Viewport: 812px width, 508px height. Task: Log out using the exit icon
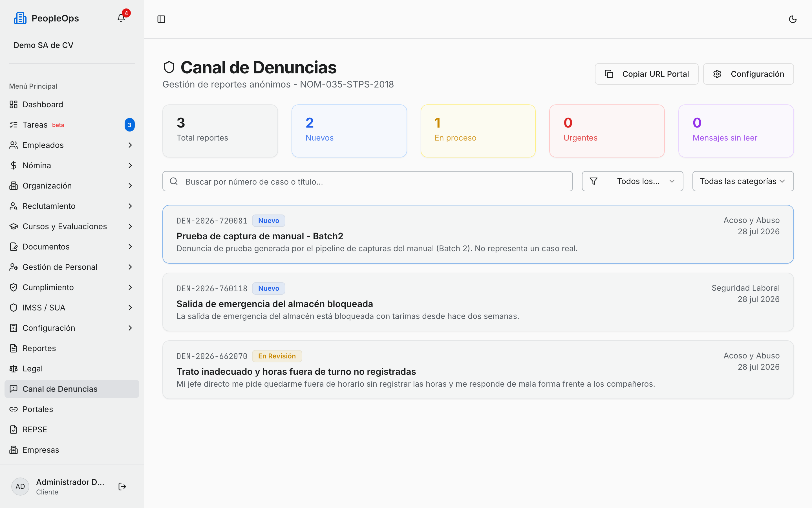tap(122, 487)
